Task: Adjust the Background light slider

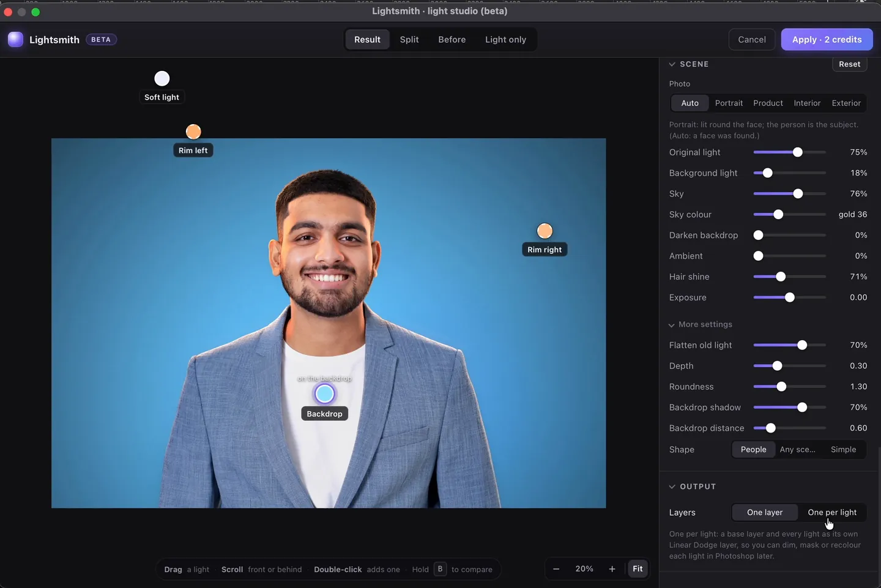Action: [790, 173]
